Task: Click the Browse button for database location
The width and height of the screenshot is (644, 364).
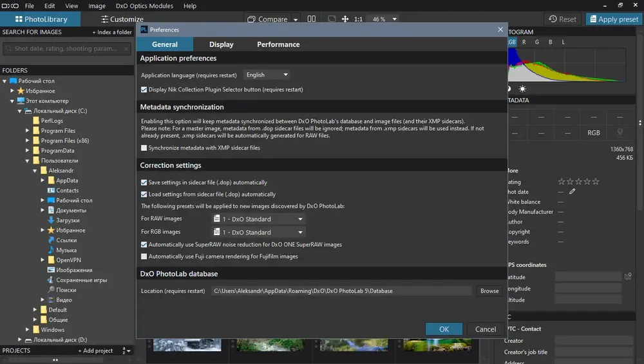Action: point(489,291)
